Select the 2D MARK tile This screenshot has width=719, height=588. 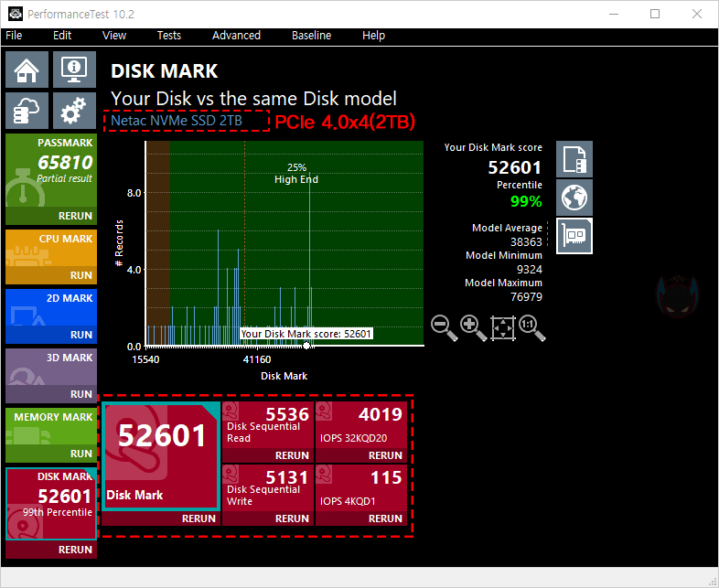tap(51, 307)
